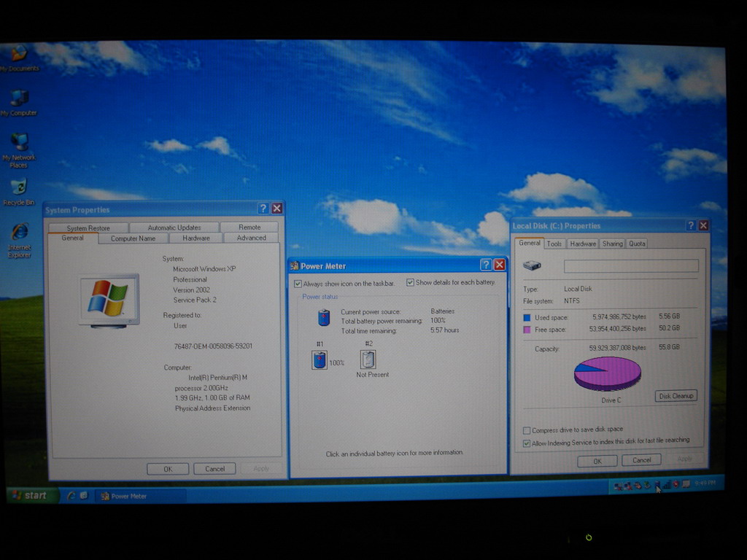This screenshot has height=560, width=747.
Task: Launch Internet Explorer from the desktop icon
Action: coord(19,241)
